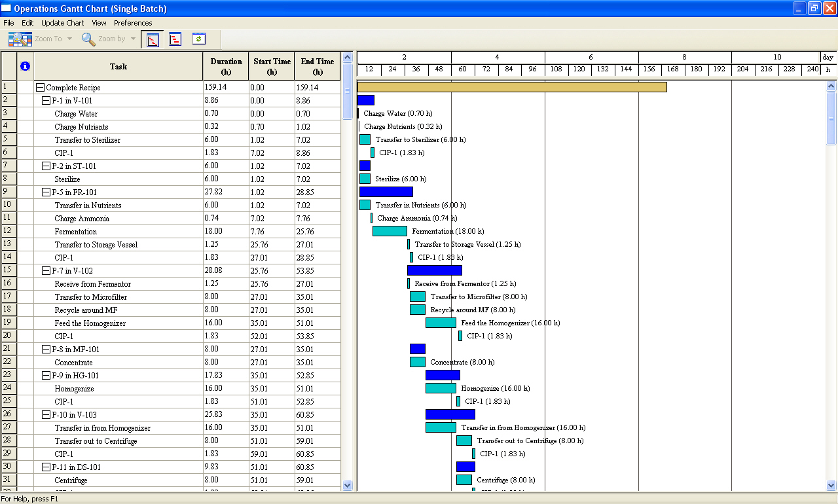This screenshot has height=504, width=838.
Task: Open the View menu
Action: click(99, 23)
